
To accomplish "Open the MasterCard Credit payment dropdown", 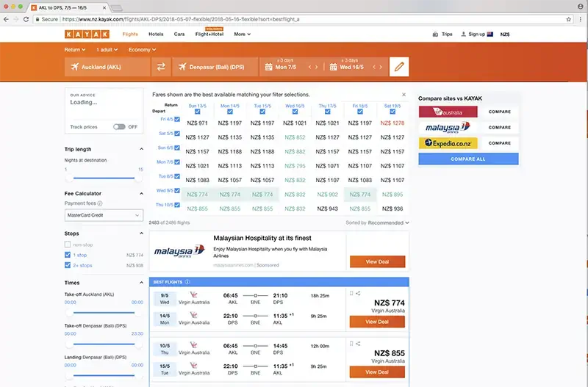I will point(104,215).
